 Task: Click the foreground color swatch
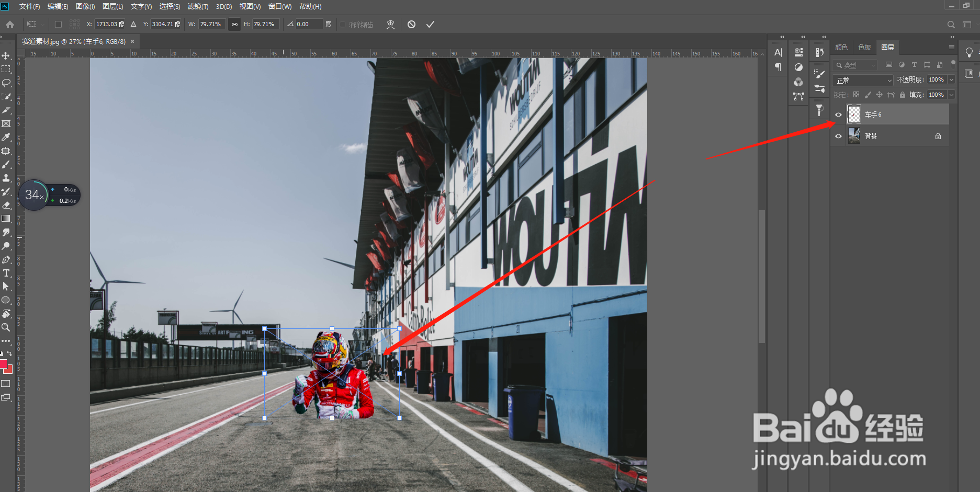click(x=3, y=364)
